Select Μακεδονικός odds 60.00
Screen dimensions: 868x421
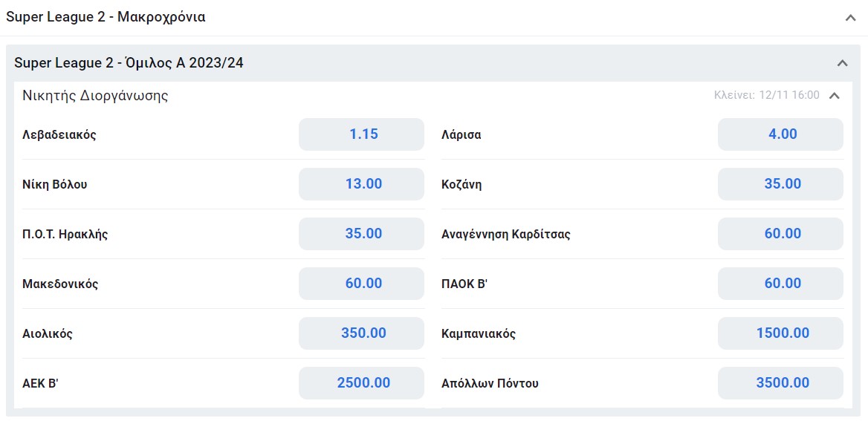[361, 283]
